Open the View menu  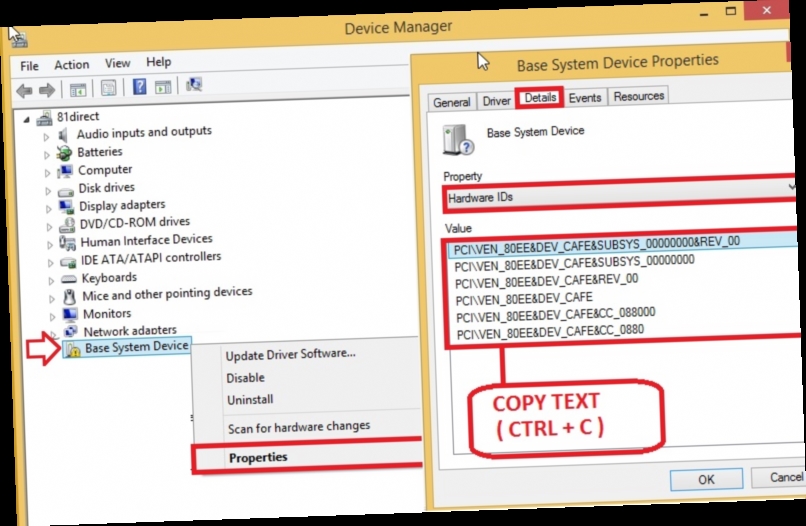tap(118, 63)
